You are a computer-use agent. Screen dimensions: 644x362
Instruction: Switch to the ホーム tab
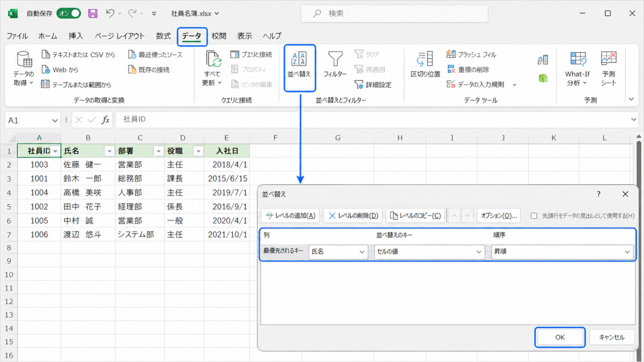[47, 36]
